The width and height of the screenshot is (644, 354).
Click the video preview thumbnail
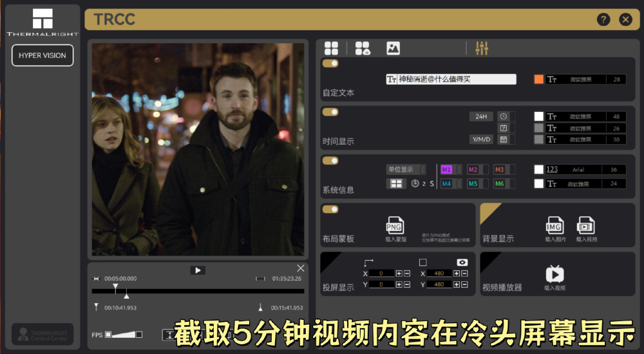[198, 149]
